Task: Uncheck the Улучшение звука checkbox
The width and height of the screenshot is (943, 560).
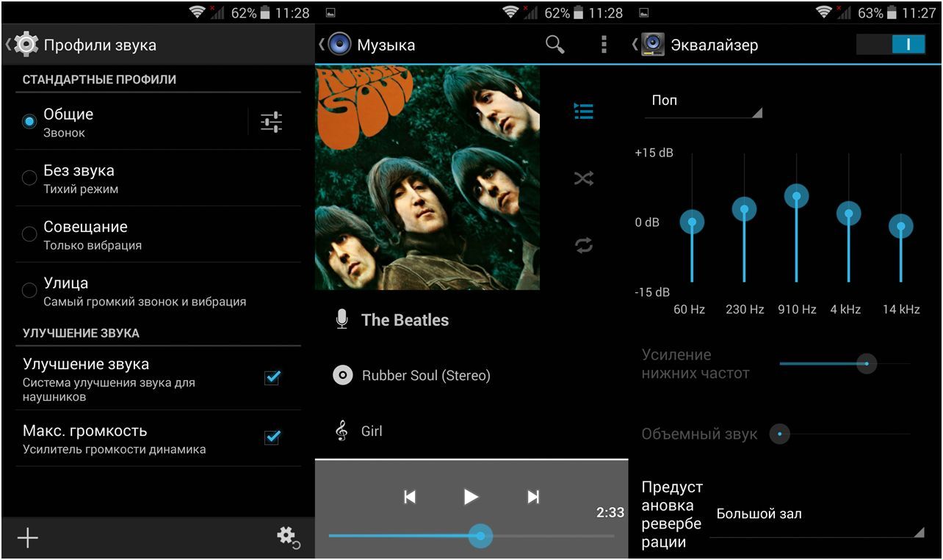Action: (272, 377)
